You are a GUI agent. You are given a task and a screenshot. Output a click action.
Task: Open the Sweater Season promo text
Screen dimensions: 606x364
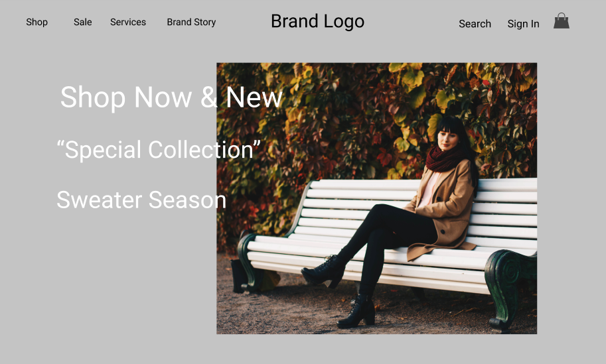tap(141, 200)
